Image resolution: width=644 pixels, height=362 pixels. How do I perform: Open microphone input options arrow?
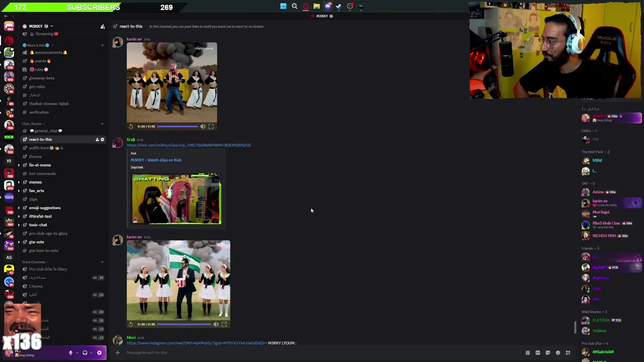(x=76, y=352)
